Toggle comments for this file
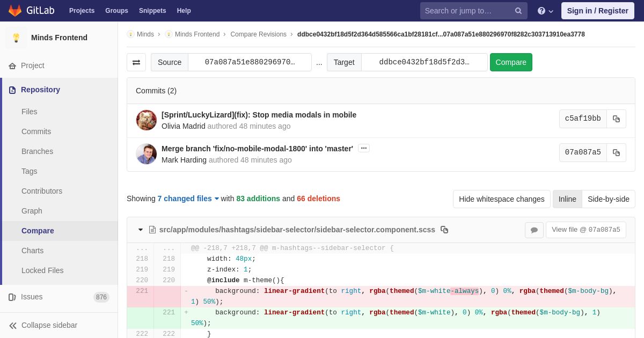Viewport: 644px width, 338px height. (534, 230)
